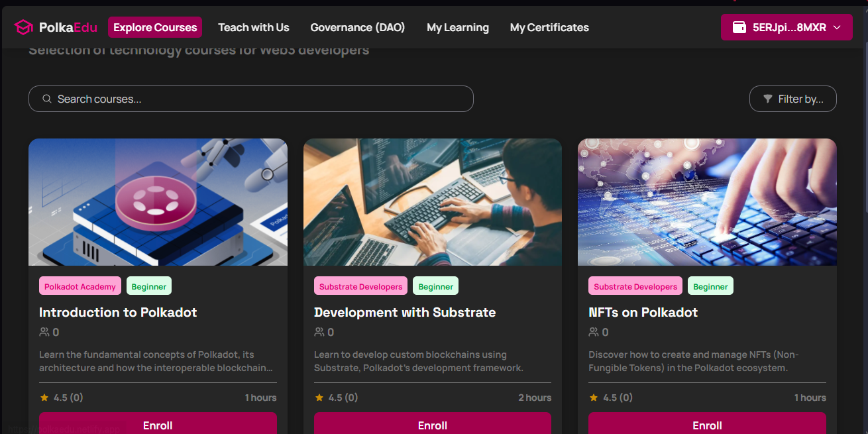Click the 5ERJpi...8MXR wallet address
The image size is (868, 434).
pyautogui.click(x=789, y=27)
